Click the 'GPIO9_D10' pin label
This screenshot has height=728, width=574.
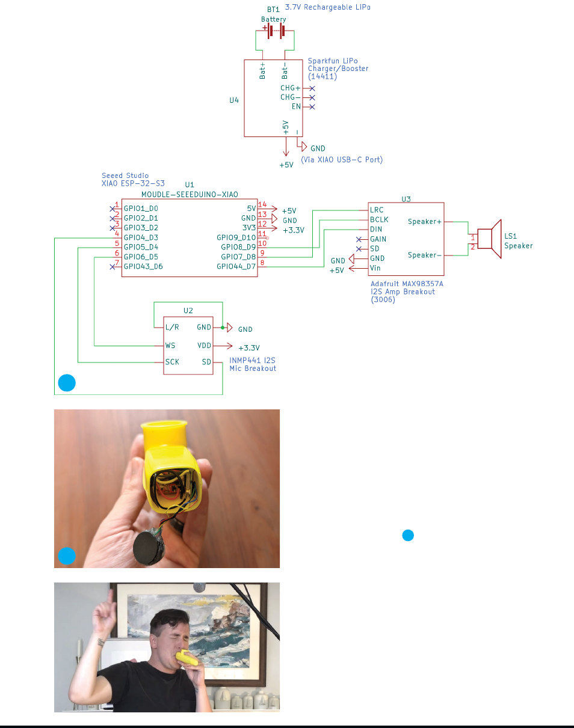(x=236, y=237)
